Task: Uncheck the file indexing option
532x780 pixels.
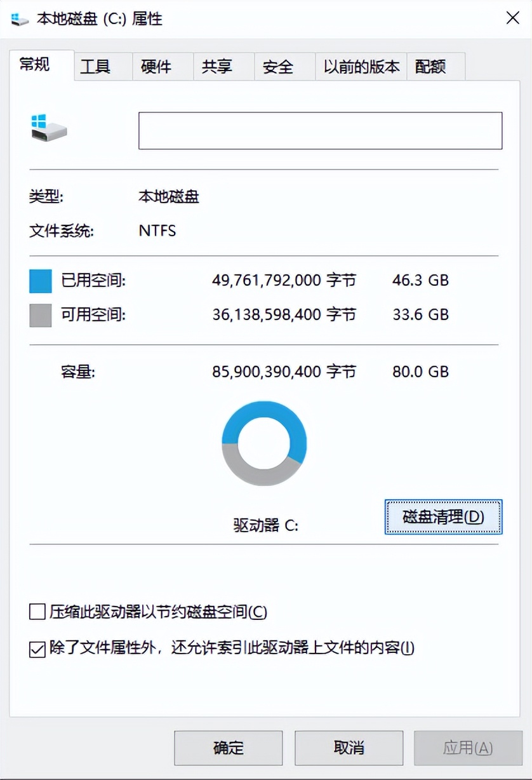Action: pyautogui.click(x=36, y=649)
